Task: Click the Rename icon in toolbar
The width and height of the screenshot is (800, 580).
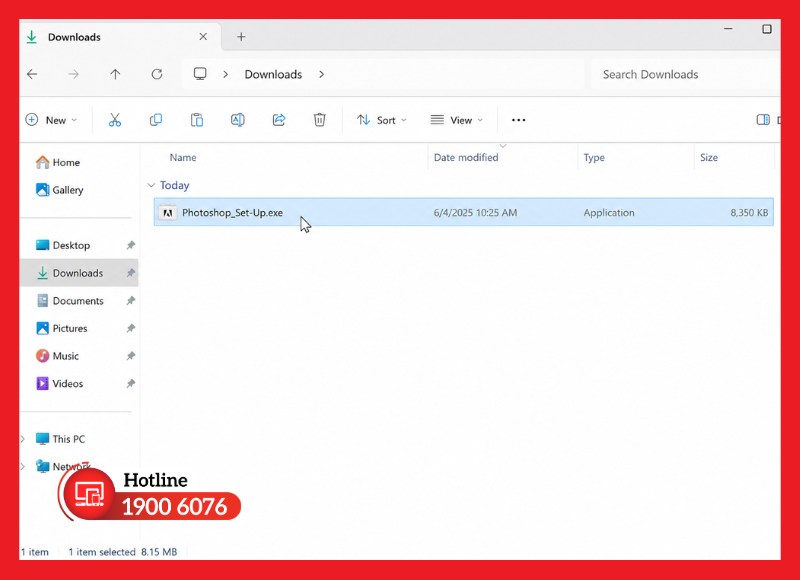Action: pyautogui.click(x=238, y=120)
